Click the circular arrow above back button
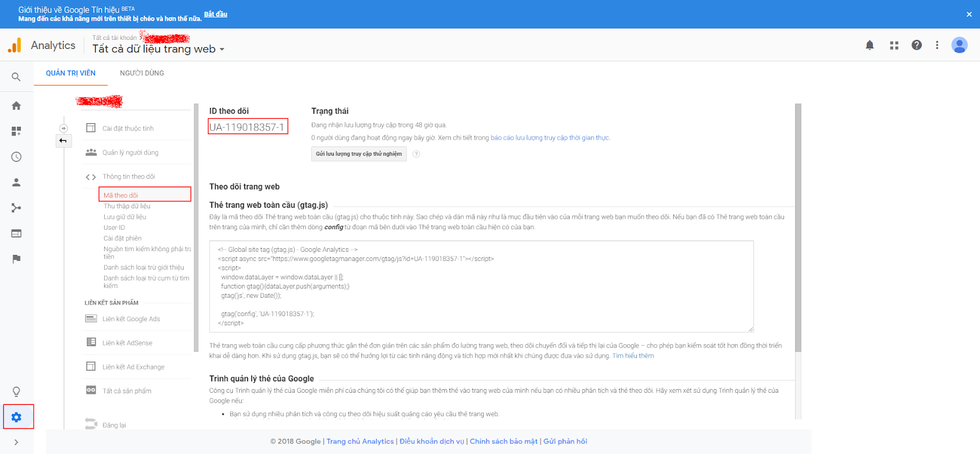This screenshot has height=454, width=980. click(64, 128)
